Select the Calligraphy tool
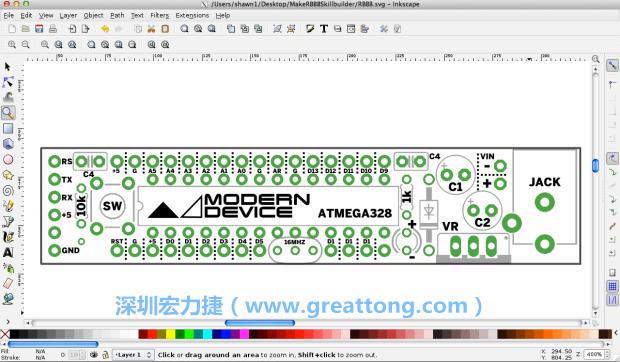 coord(8,237)
